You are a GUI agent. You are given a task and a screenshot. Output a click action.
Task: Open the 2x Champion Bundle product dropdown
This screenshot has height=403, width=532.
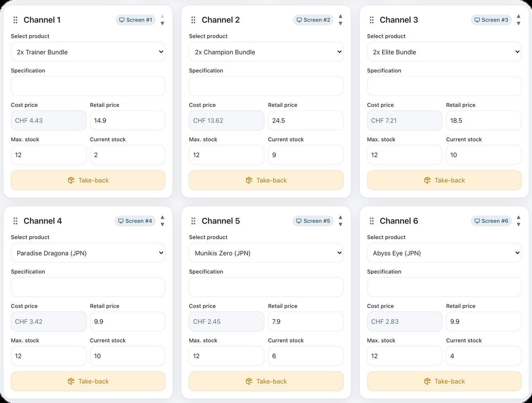coord(266,52)
